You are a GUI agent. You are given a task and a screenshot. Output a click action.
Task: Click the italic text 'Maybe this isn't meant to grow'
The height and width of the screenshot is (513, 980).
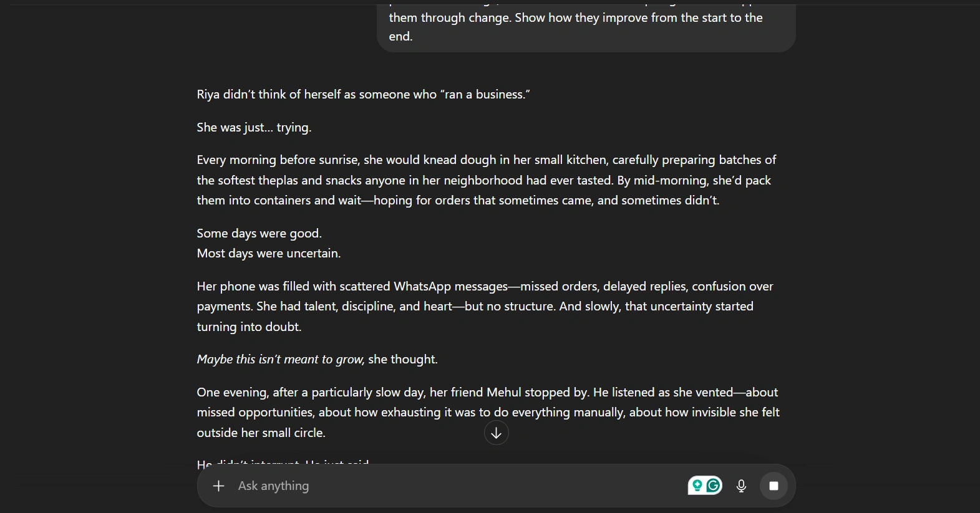pos(280,360)
